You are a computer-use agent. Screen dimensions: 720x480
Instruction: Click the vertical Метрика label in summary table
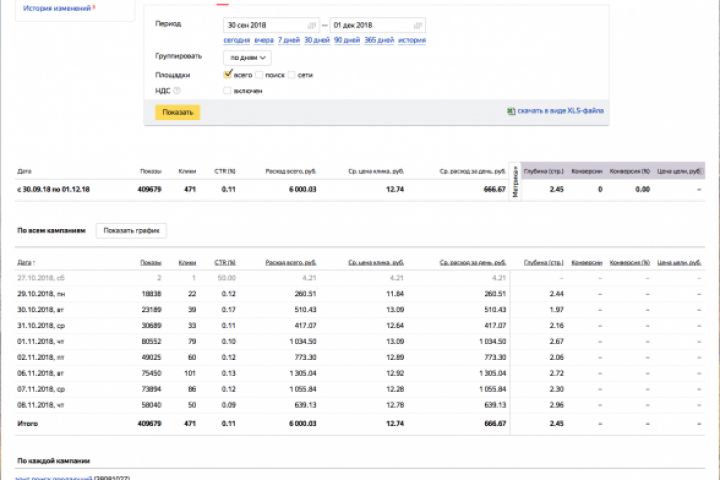click(x=515, y=182)
